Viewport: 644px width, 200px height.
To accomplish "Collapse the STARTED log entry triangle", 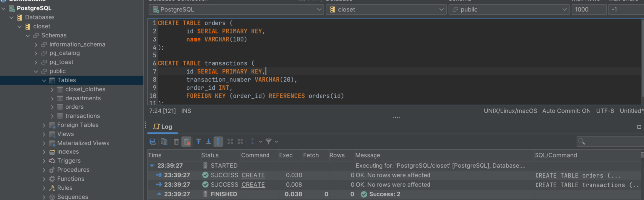I will (x=152, y=166).
